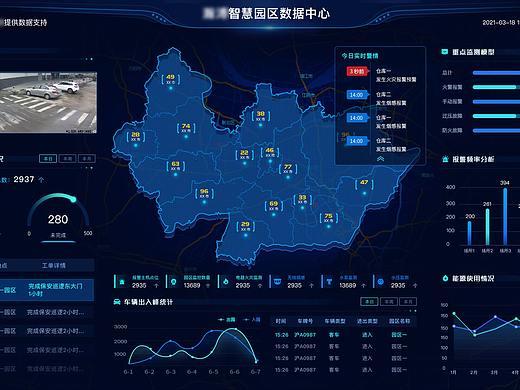Click the 2021-03-18 date display
Image resolution: width=520 pixels, height=390 pixels.
coord(501,22)
